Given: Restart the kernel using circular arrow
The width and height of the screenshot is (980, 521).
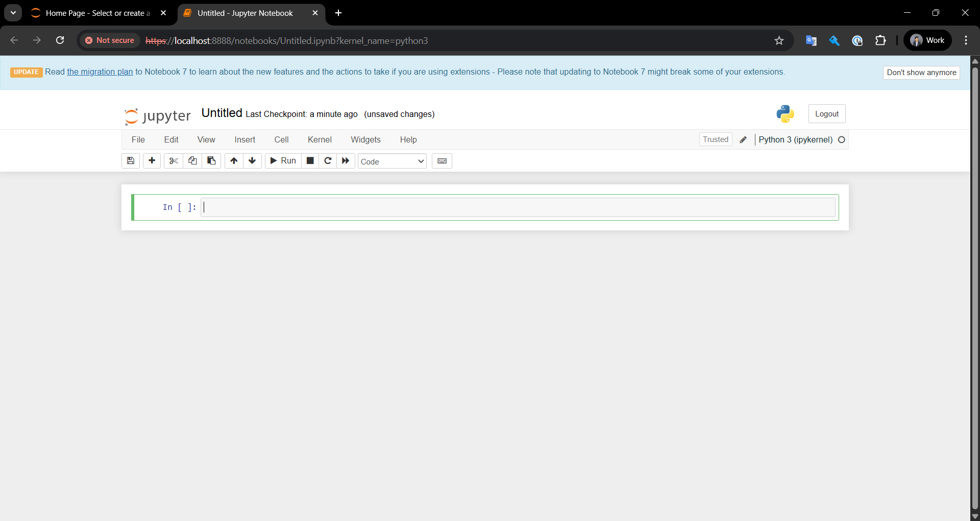Looking at the screenshot, I should click(x=328, y=161).
